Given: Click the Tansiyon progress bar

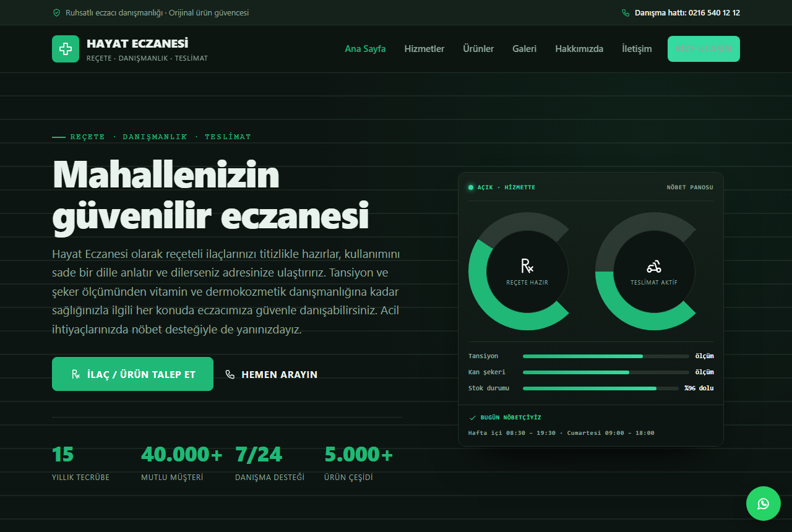Looking at the screenshot, I should point(606,356).
